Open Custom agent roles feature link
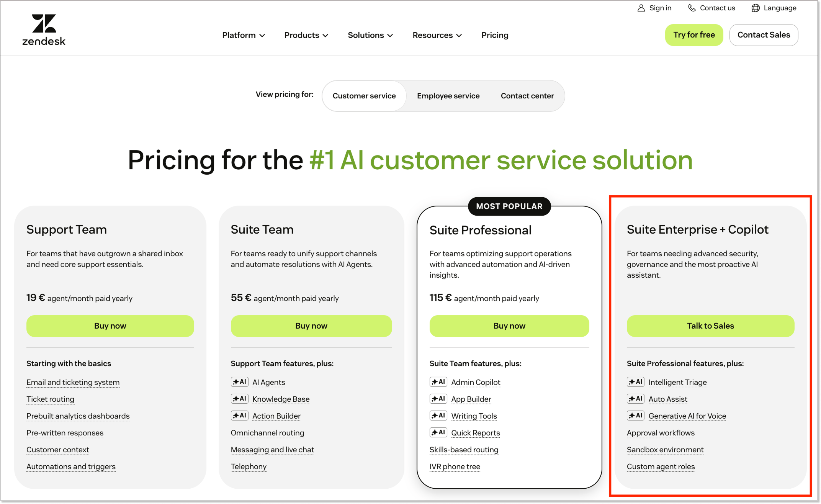Image resolution: width=821 pixels, height=504 pixels. click(x=661, y=466)
